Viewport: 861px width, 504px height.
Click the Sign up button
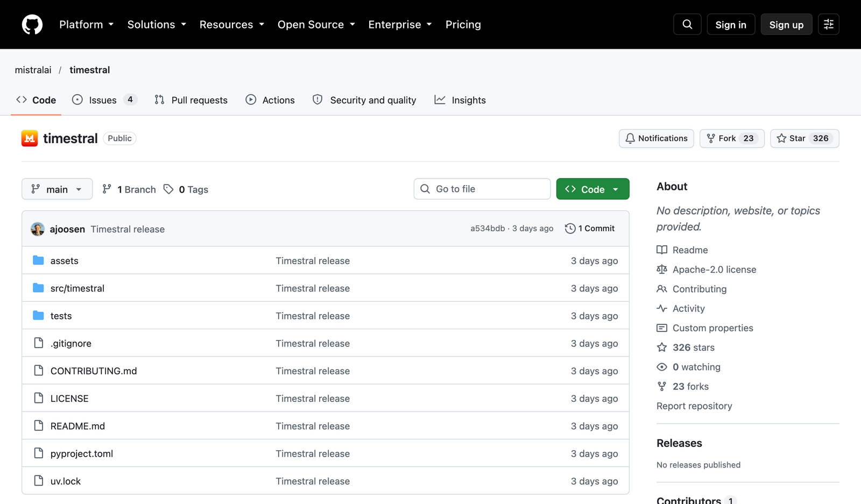pos(786,24)
